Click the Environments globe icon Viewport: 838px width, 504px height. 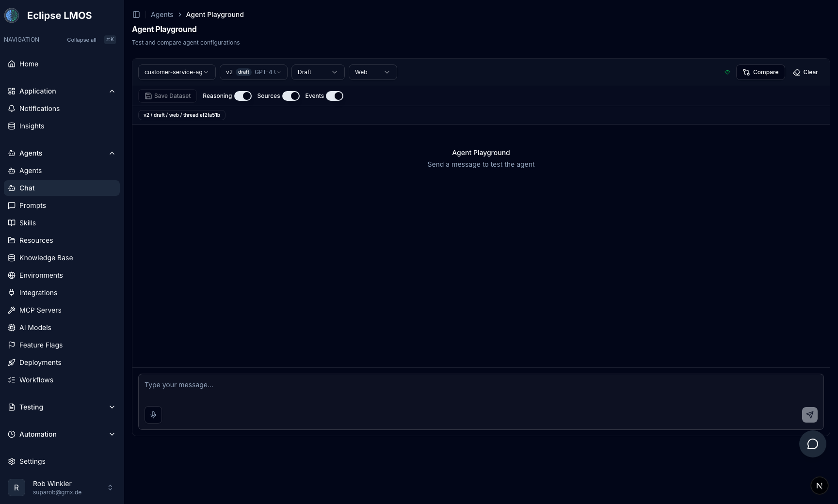(12, 275)
